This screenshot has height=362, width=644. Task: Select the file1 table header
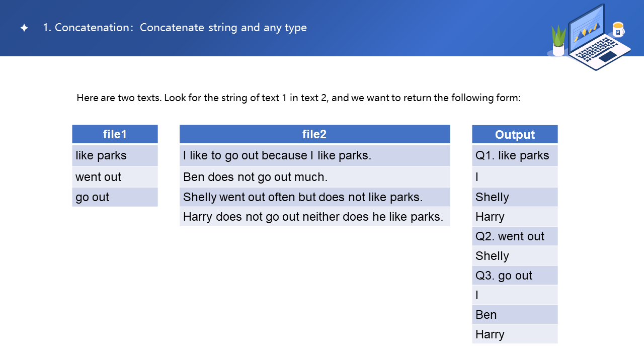click(115, 134)
